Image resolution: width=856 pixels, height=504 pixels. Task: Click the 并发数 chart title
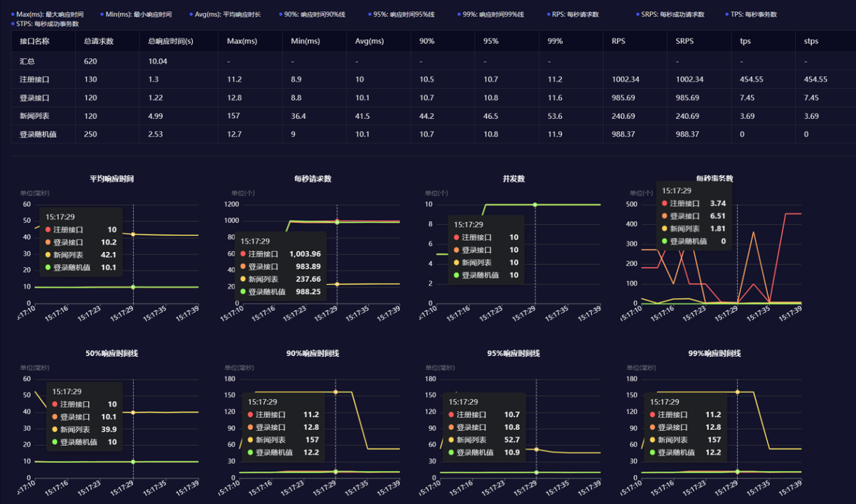coord(513,178)
